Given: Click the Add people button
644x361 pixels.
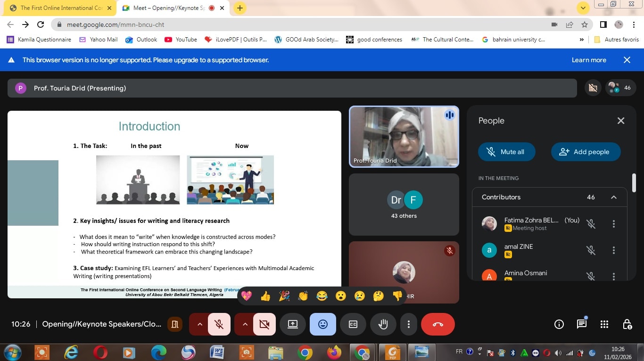Looking at the screenshot, I should click(586, 152).
